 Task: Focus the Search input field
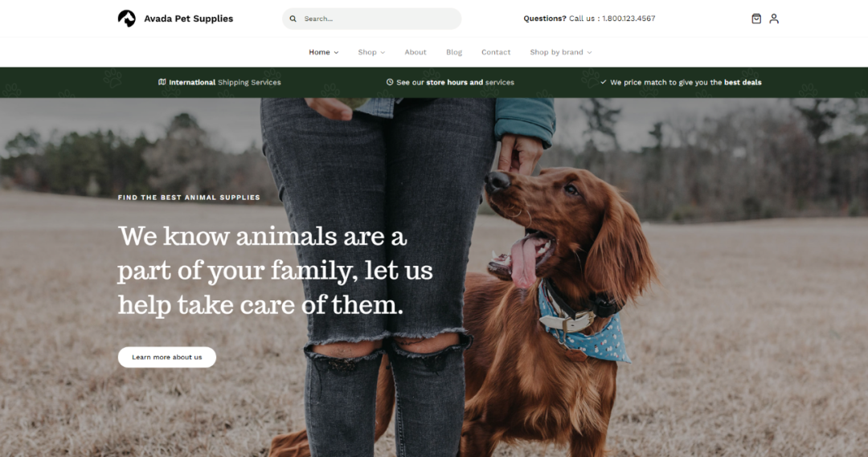click(371, 18)
